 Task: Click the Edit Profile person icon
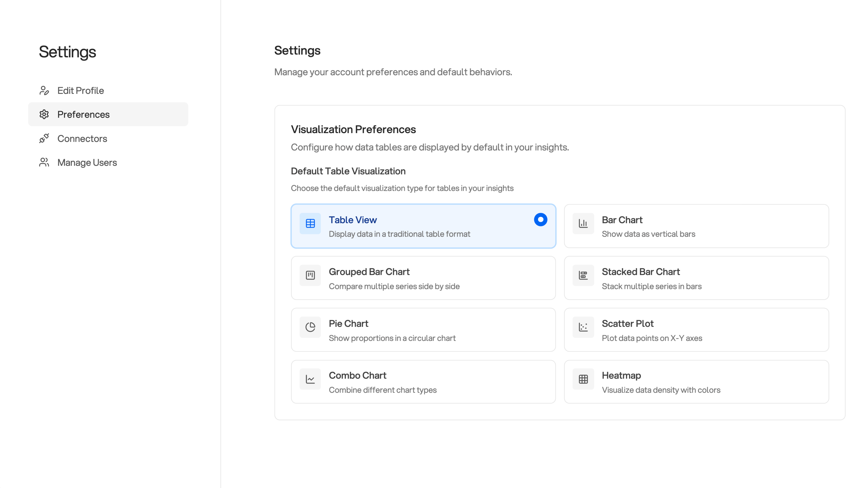[x=44, y=90]
